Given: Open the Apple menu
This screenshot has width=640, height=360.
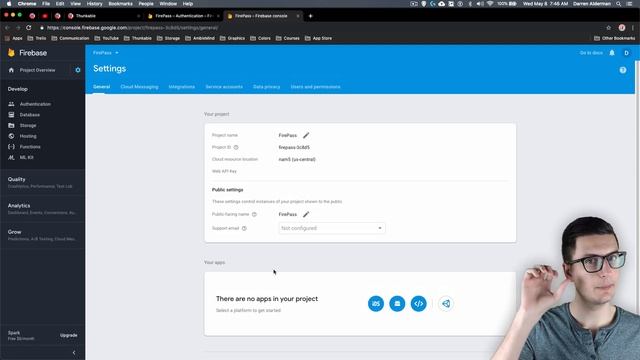Looking at the screenshot, I should pyautogui.click(x=9, y=4).
